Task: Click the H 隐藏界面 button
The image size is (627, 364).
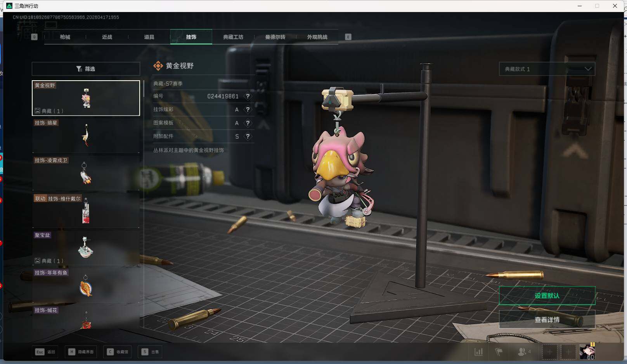Action: pos(81,352)
